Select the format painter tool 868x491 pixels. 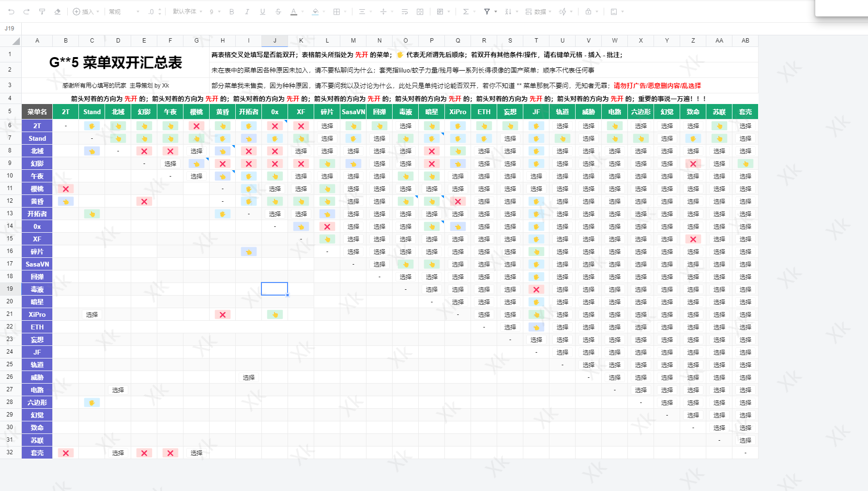coord(42,12)
